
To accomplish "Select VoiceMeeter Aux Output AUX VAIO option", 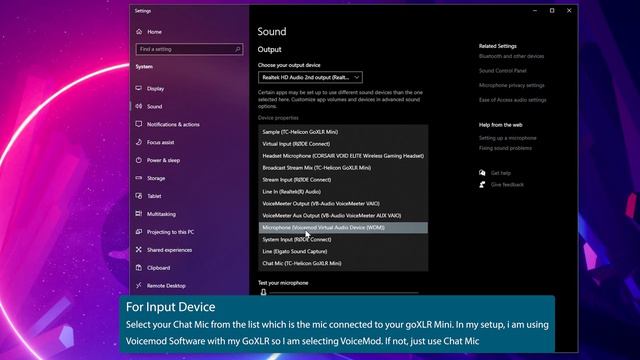I will [x=343, y=216].
